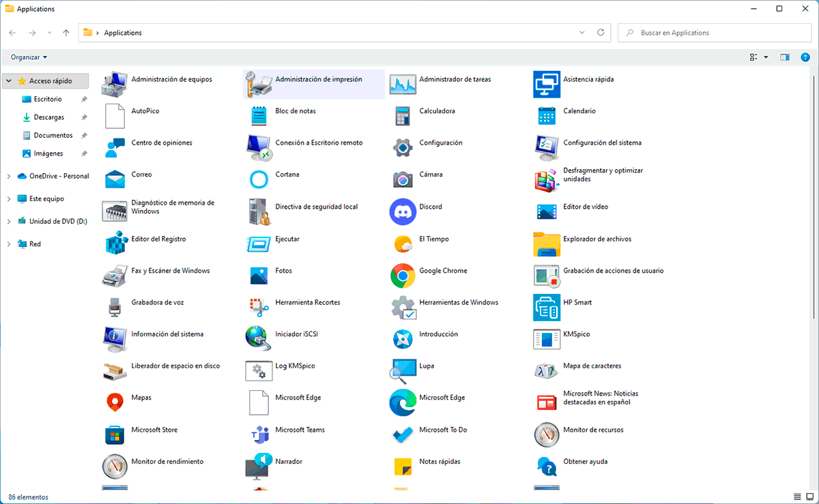Switch to large icons view in status bar

[x=810, y=496]
